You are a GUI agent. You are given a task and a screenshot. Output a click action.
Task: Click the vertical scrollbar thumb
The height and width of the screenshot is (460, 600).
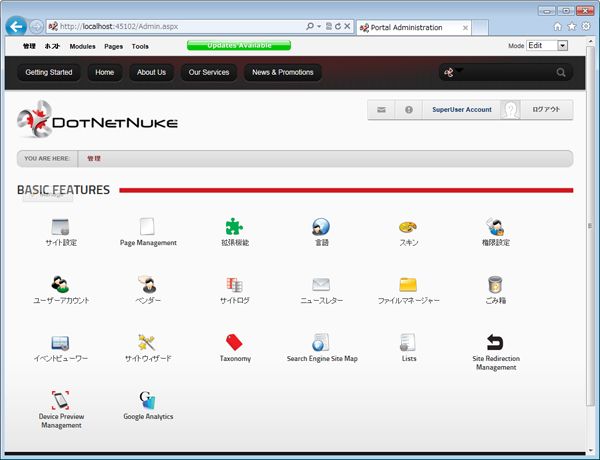(x=590, y=226)
